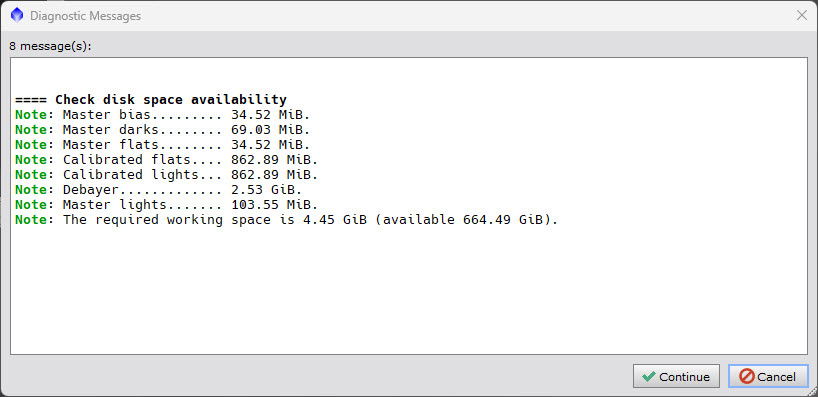Click the 'Check disk space availability' heading
This screenshot has width=818, height=397.
pos(151,100)
